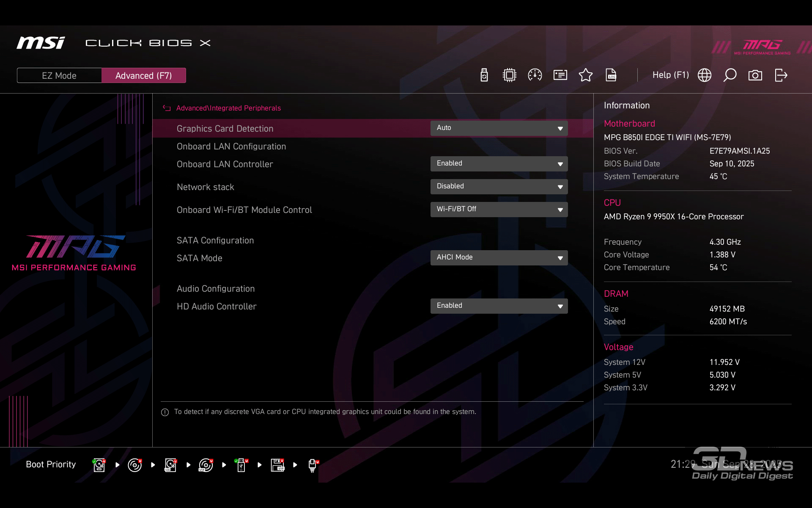Change language with the globe icon

click(x=704, y=75)
